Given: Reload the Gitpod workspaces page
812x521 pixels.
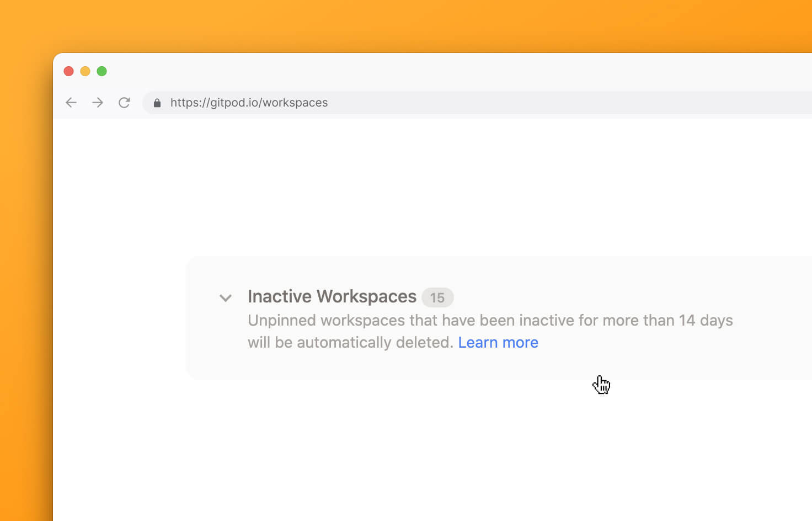Looking at the screenshot, I should click(x=124, y=103).
